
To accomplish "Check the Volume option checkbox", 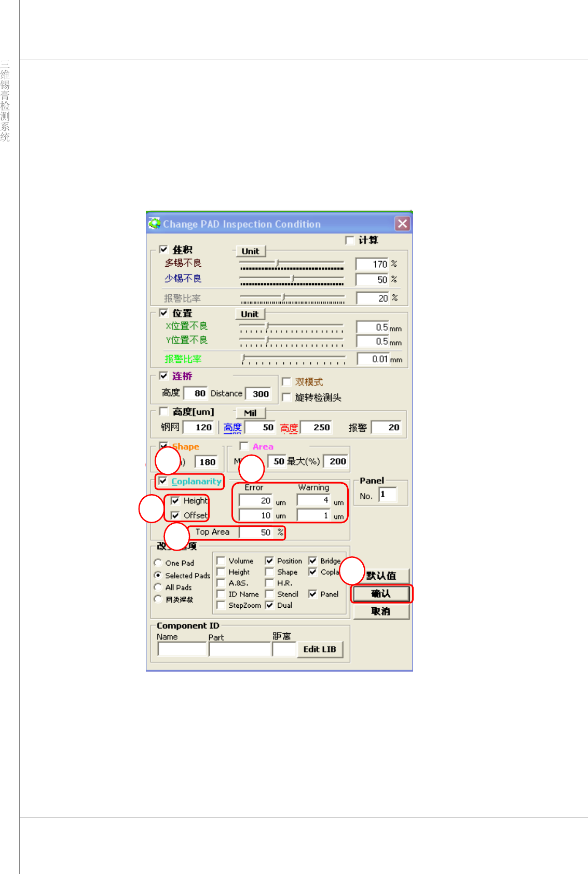I will pyautogui.click(x=221, y=561).
